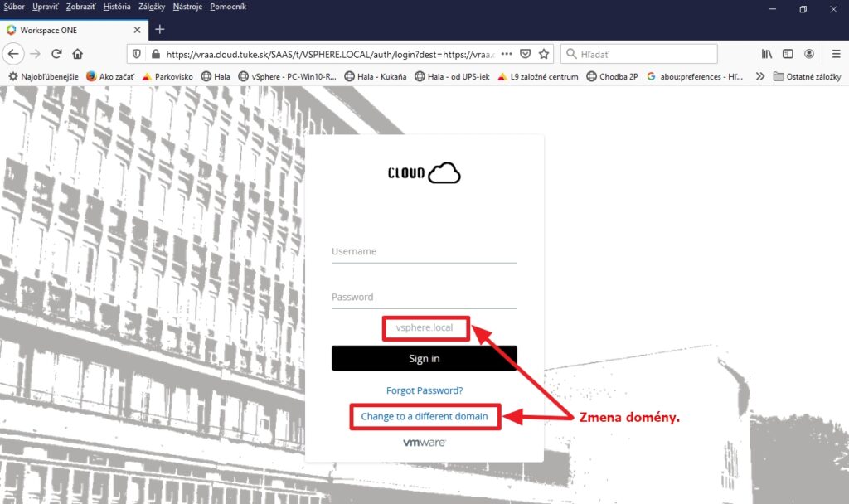The image size is (849, 504).
Task: Click the browser back arrow button
Action: [x=13, y=54]
